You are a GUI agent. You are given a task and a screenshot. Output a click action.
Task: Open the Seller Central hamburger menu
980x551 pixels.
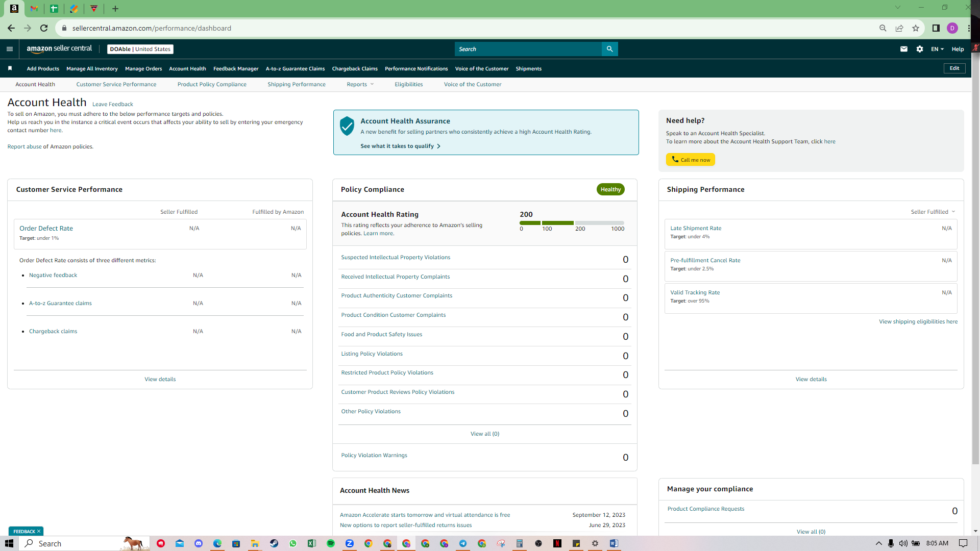(x=10, y=49)
